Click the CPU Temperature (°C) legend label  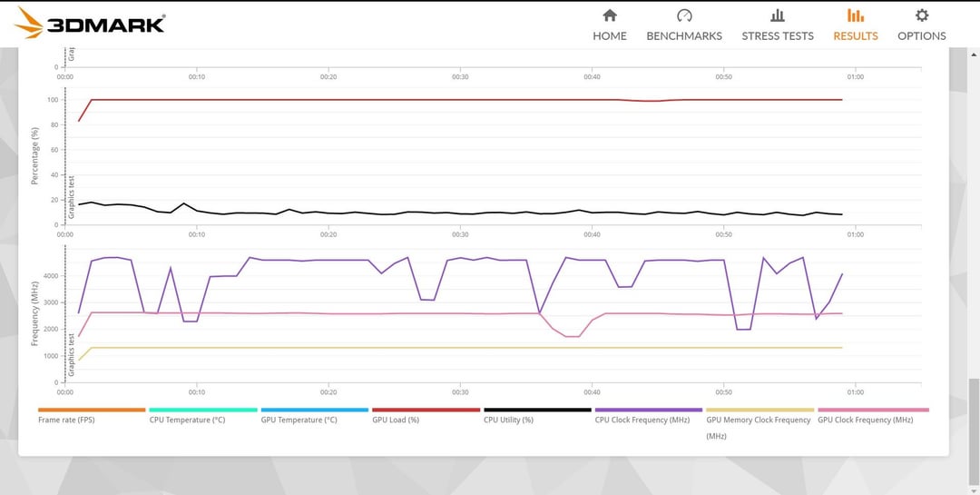coord(188,420)
